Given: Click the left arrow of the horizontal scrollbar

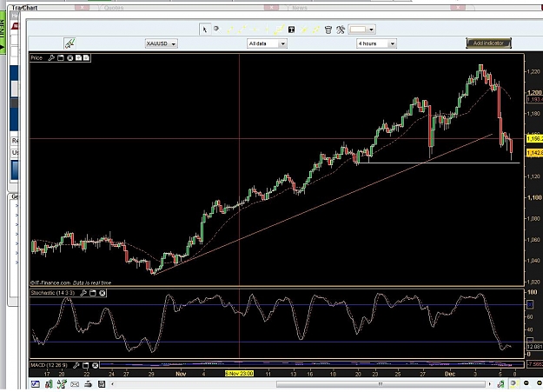Looking at the screenshot, I should tap(112, 384).
